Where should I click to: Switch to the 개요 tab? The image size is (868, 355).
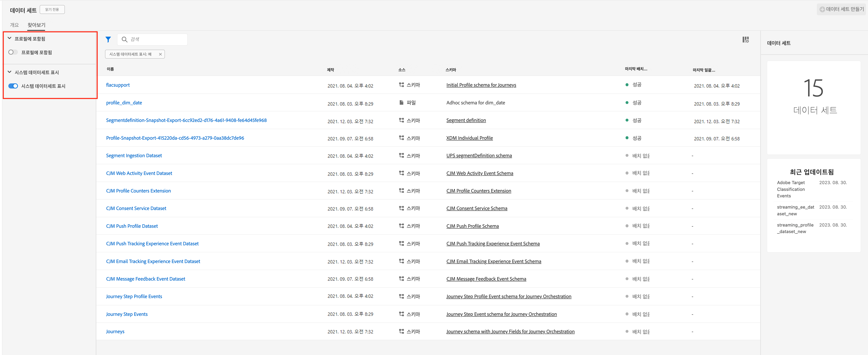pyautogui.click(x=14, y=25)
